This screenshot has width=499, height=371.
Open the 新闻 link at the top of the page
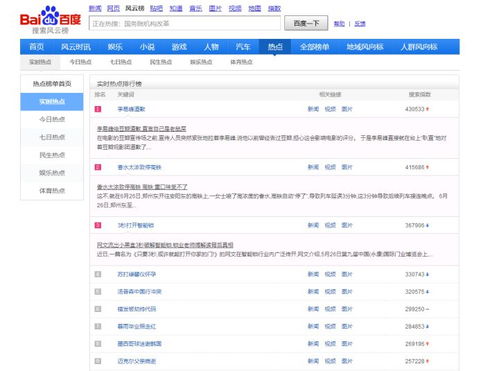coord(95,8)
